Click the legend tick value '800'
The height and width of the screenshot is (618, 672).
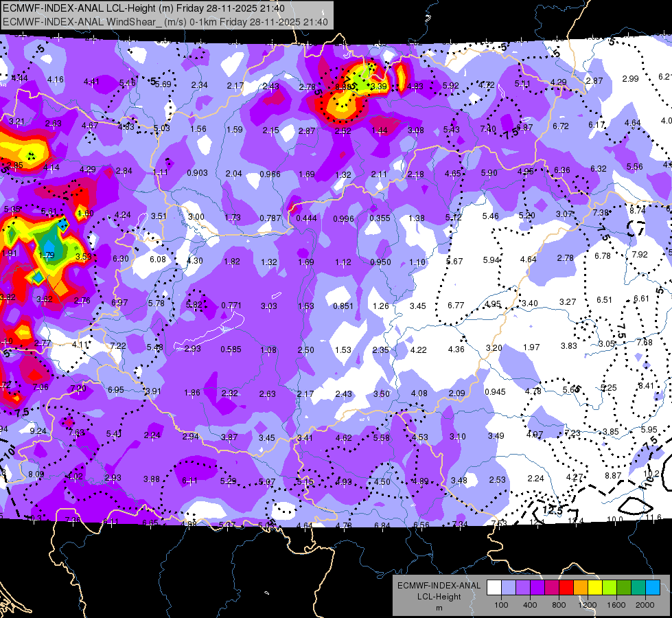pos(559,605)
